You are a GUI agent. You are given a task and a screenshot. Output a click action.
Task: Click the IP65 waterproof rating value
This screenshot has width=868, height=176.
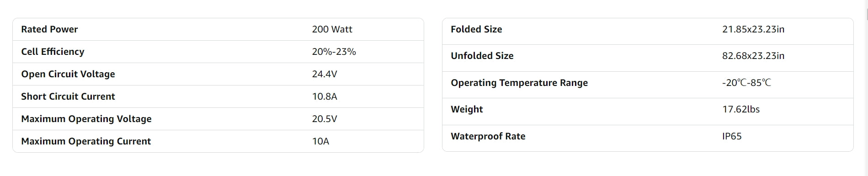732,136
